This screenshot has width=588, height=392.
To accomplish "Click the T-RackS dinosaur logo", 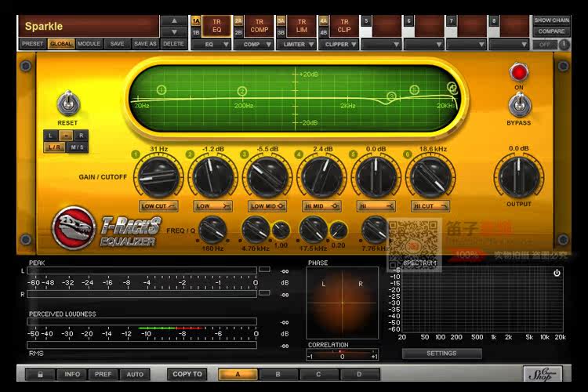I will pos(73,228).
